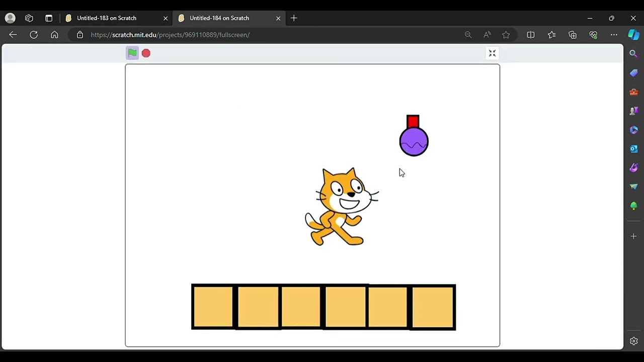This screenshot has width=644, height=362.
Task: Open the tab actions menu icon
Action: point(49,18)
